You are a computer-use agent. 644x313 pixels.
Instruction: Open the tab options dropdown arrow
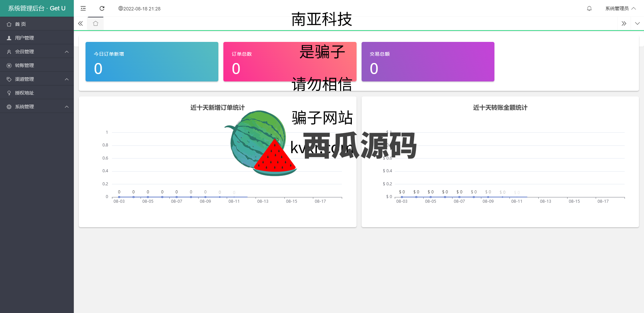point(637,23)
